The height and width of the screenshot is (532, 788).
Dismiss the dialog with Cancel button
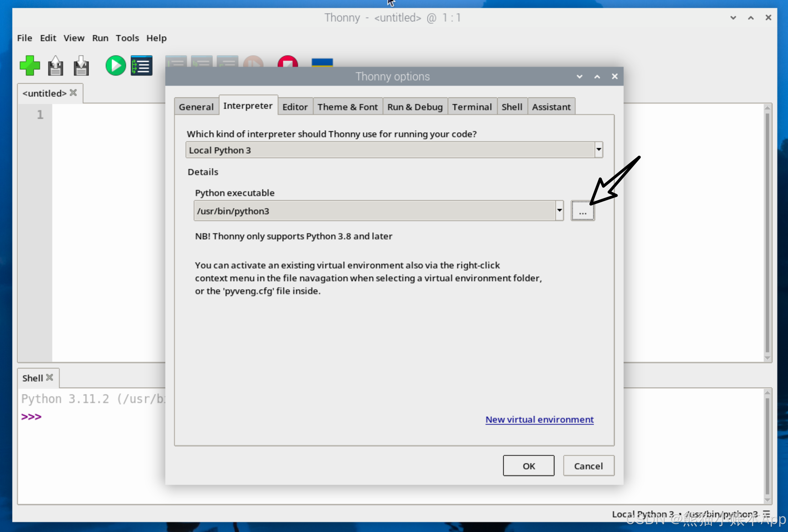589,465
